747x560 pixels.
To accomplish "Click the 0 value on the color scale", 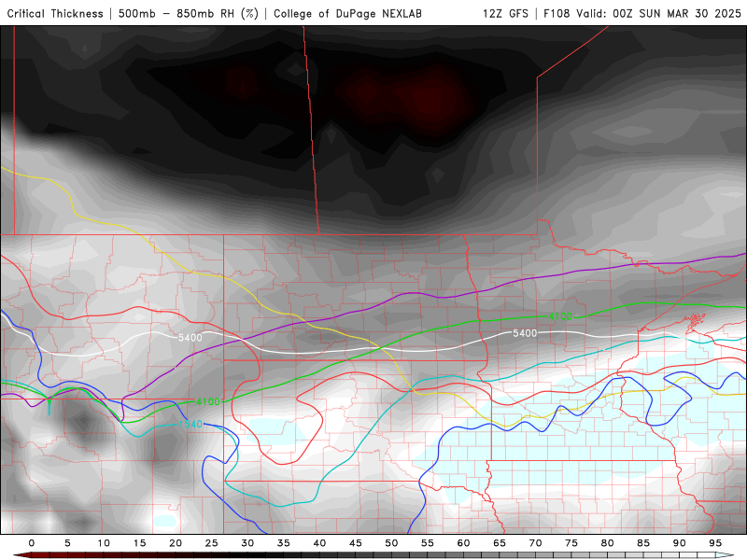I will 32,543.
